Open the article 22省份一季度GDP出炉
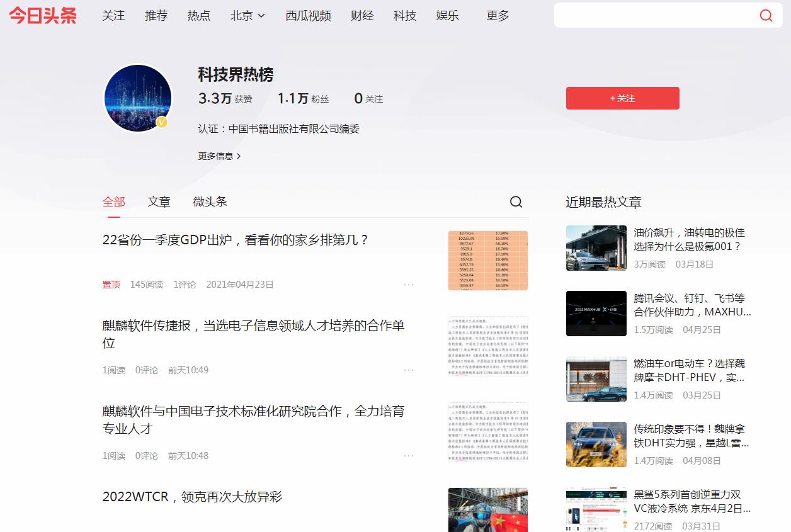This screenshot has width=791, height=532. click(x=234, y=240)
